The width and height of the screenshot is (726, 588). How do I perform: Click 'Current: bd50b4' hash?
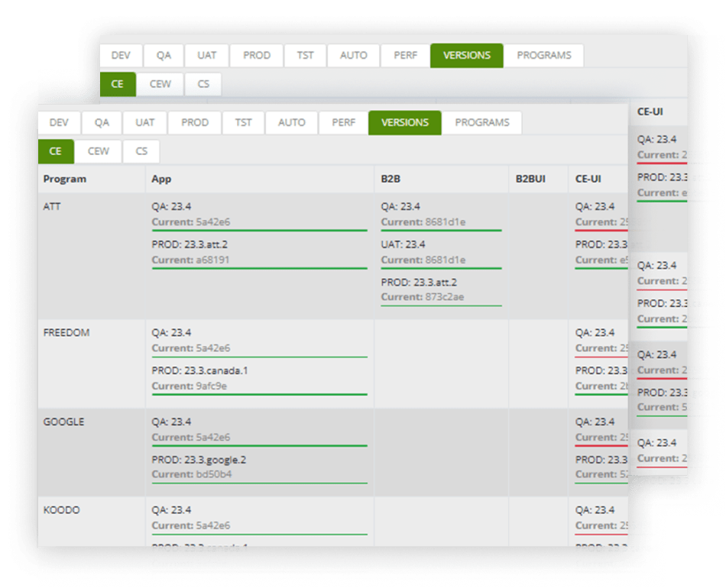click(x=192, y=474)
